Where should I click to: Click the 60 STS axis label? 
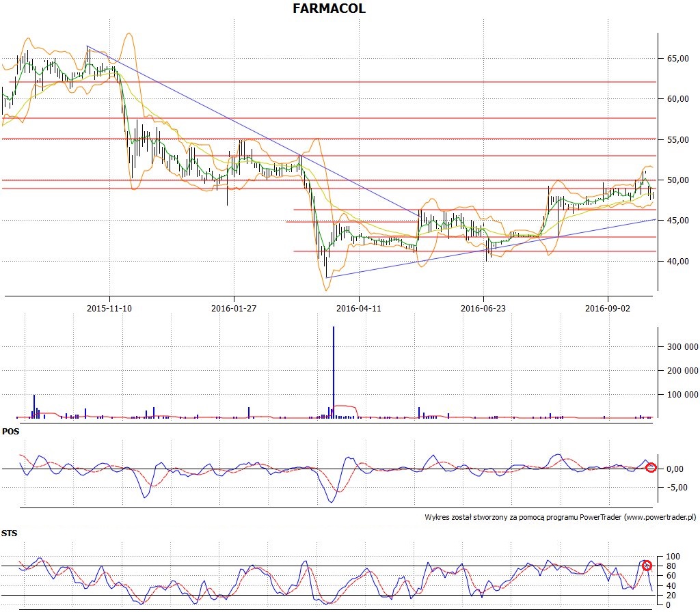[x=671, y=576]
